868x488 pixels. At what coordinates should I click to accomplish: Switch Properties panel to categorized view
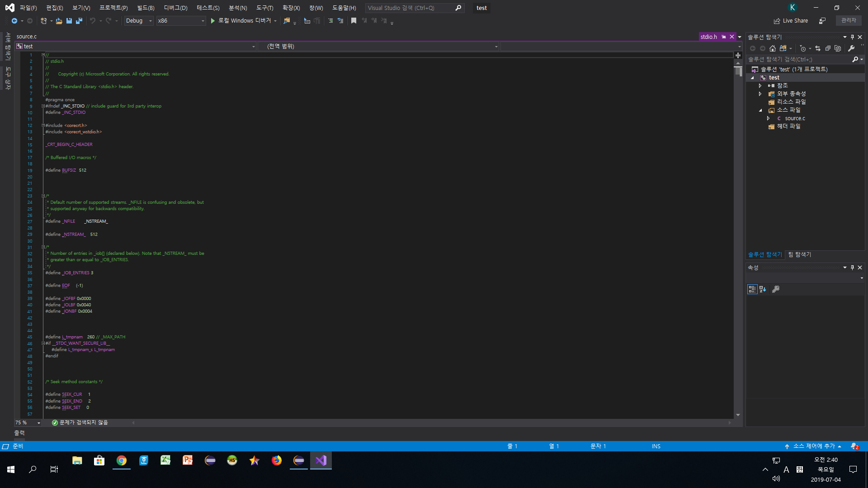click(x=752, y=289)
